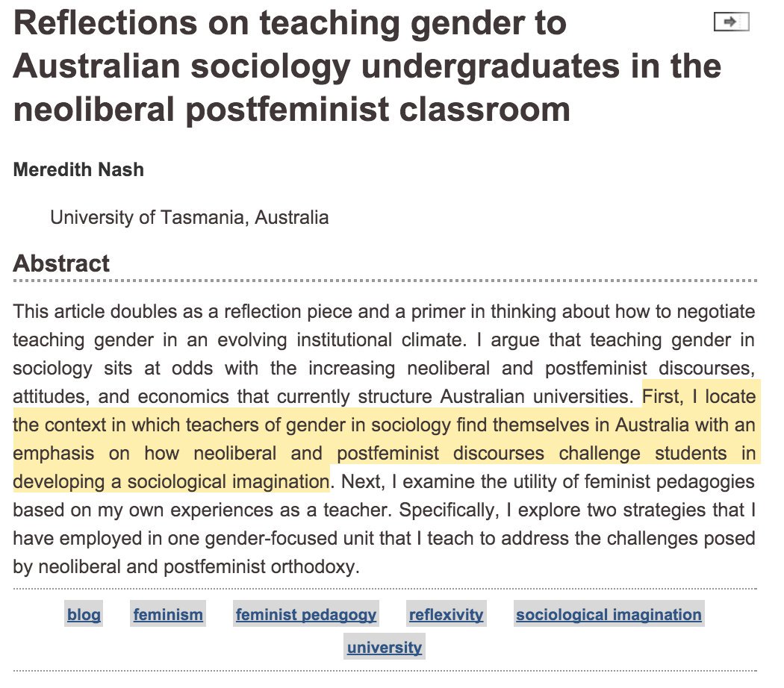
Task: Open the "sociological imagination" tag
Action: [x=609, y=614]
